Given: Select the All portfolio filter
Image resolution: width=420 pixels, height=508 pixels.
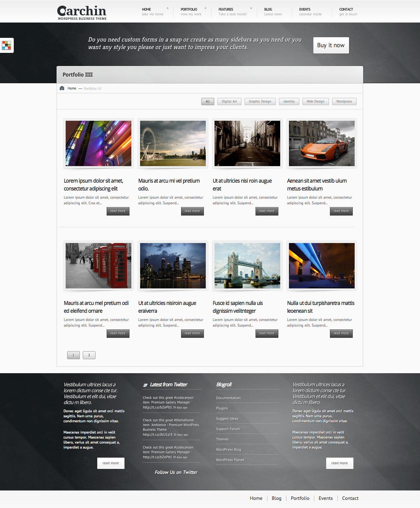Looking at the screenshot, I should point(208,101).
